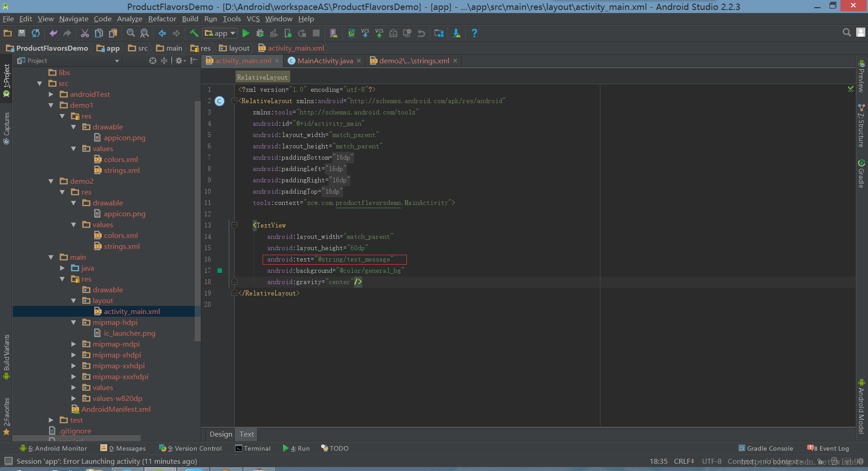Toggle code folding for the TextView tag

tap(234, 225)
